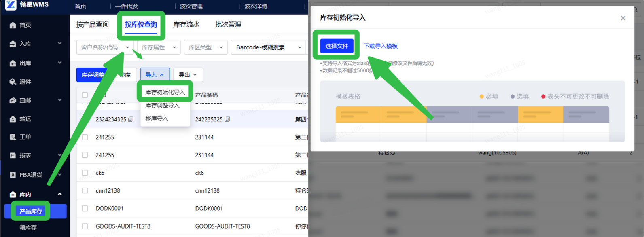Collapse the 导入 dropdown button
644x237 pixels.
pyautogui.click(x=155, y=75)
